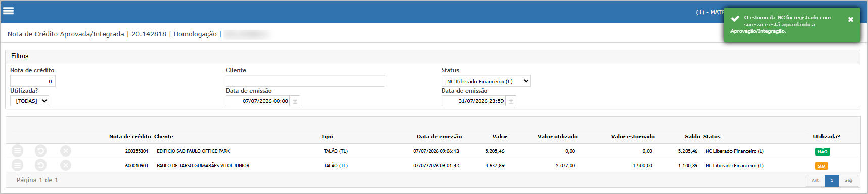Screen dimensions: 868x194
Task: Click the reversal icon for note 200355301
Action: click(x=41, y=151)
